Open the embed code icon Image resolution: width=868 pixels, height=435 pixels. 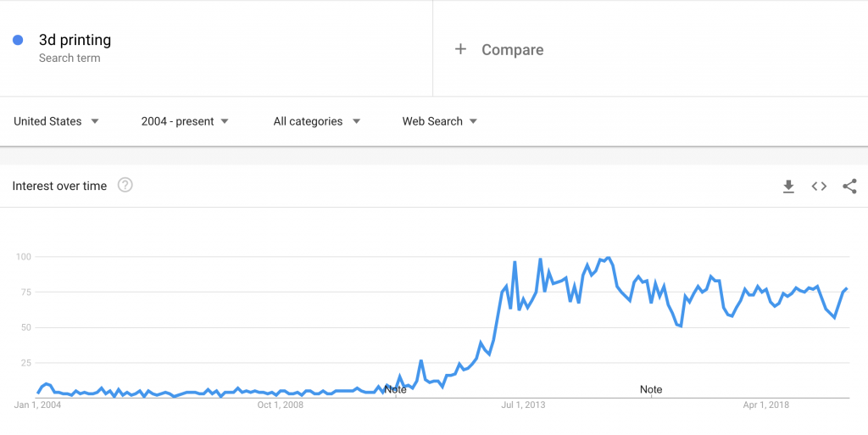819,187
